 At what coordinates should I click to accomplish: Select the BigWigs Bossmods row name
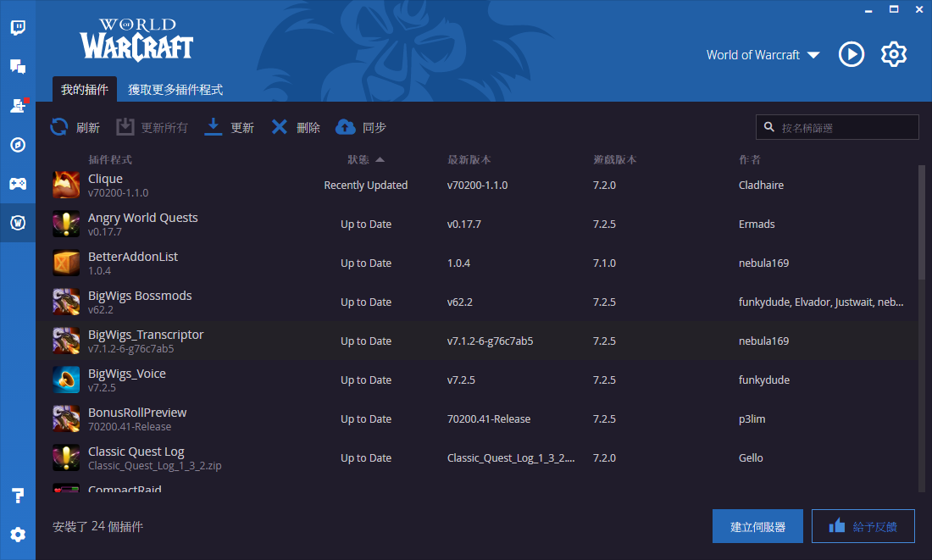(x=140, y=296)
